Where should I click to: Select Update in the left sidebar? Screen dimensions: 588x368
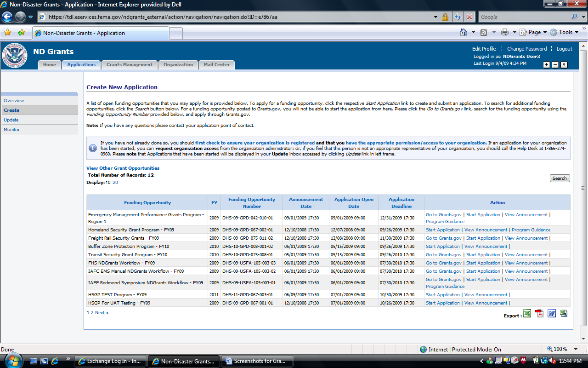(11, 120)
